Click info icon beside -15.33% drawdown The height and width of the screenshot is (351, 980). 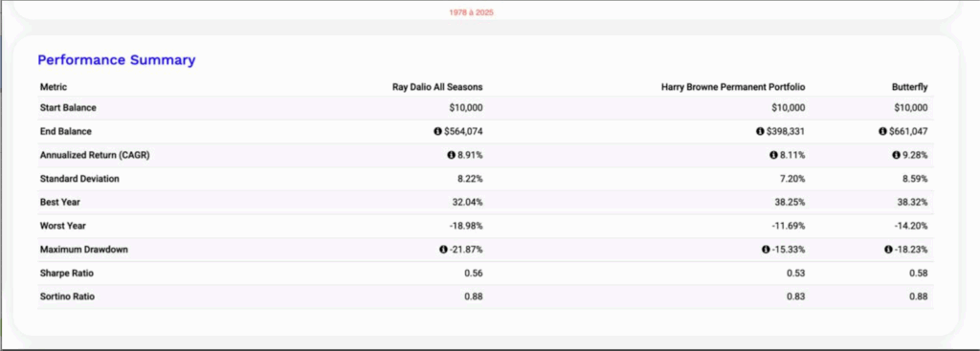point(766,250)
